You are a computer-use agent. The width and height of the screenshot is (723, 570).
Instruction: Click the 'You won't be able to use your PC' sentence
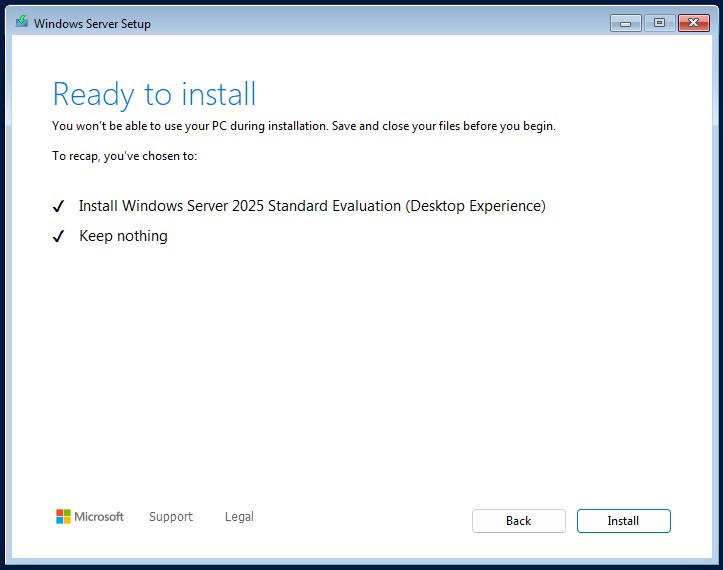[304, 126]
